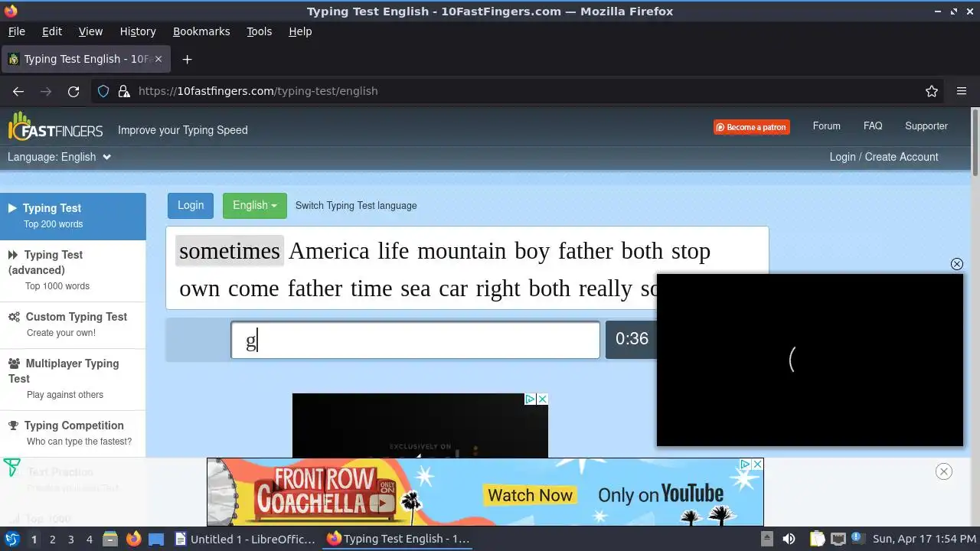
Task: Open the Help menu
Action: [x=300, y=31]
